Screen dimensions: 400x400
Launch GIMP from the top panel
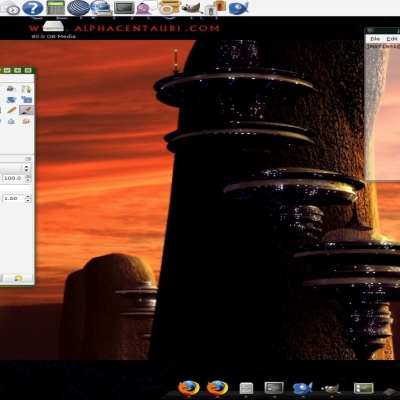point(191,8)
